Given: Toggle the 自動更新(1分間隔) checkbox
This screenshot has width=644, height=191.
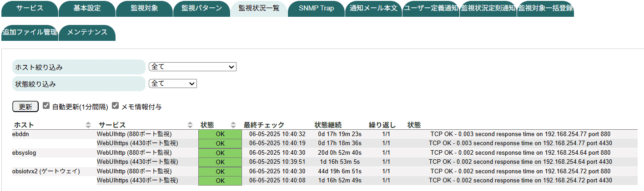Looking at the screenshot, I should 46,106.
